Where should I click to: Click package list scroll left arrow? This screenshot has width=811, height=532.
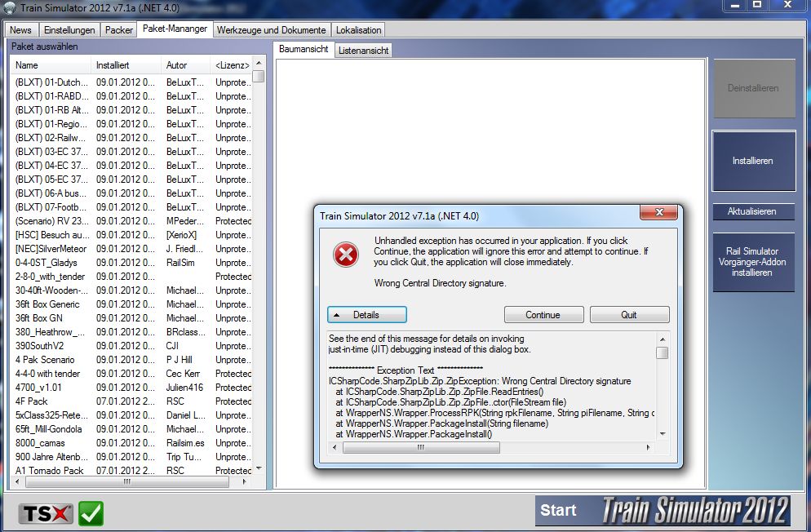tap(18, 482)
